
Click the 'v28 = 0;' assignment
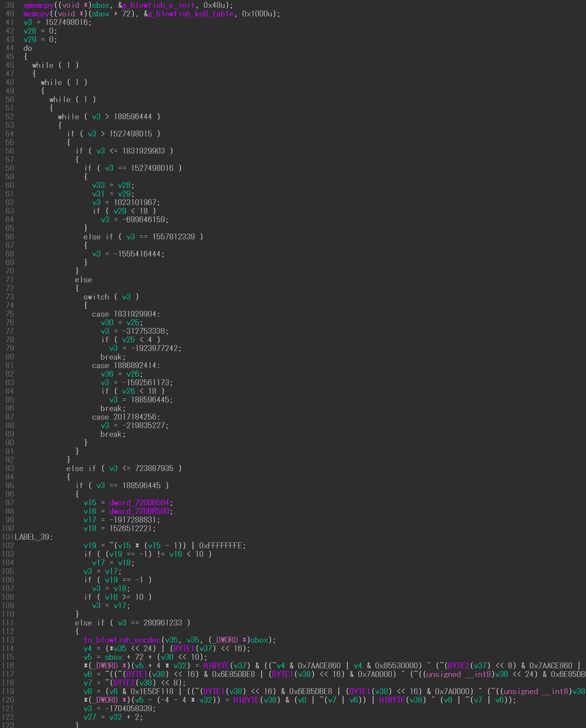[x=40, y=31]
